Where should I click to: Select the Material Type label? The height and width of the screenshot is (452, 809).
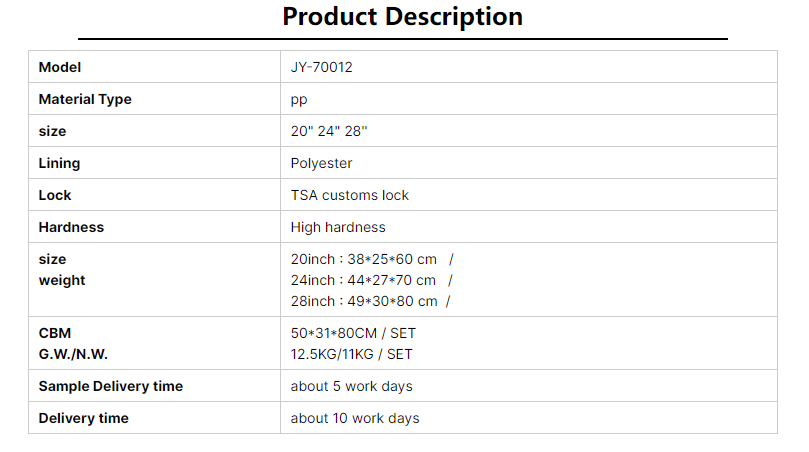pos(85,99)
